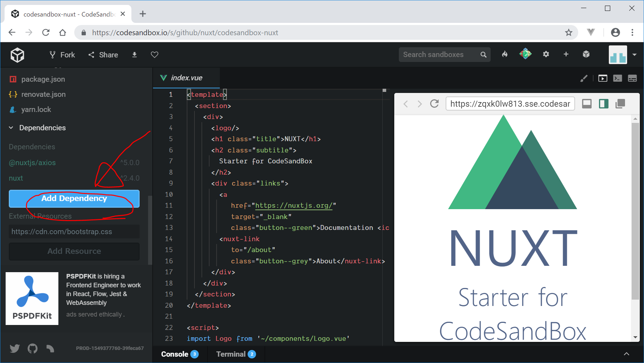644x363 pixels.
Task: Open Twitter icon in sidebar footer
Action: point(15,349)
